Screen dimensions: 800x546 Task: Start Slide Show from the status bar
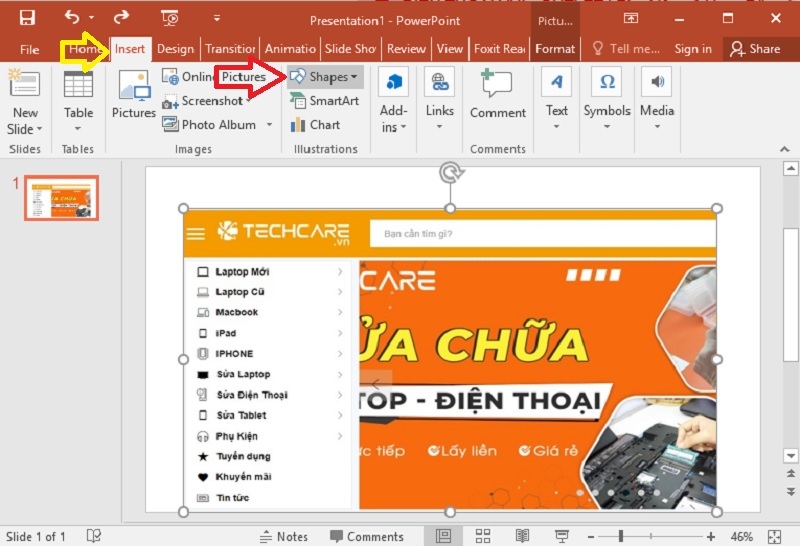(x=561, y=536)
